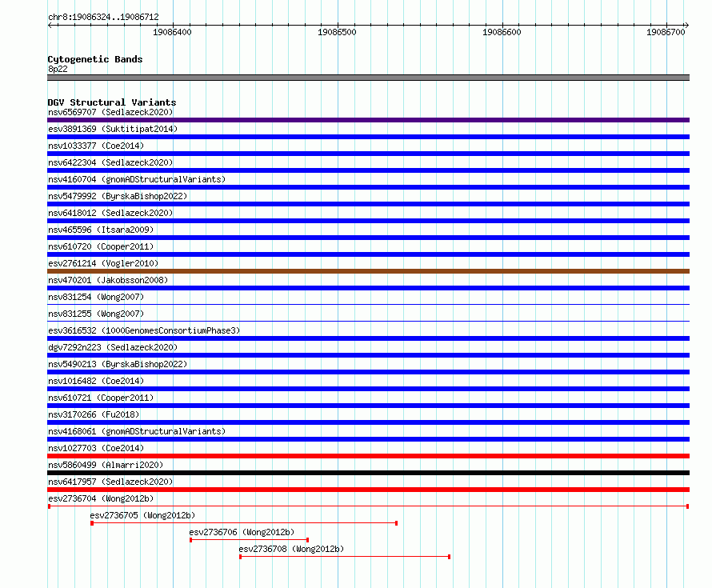Screen dimensions: 712x588
Task: Open nsv3170266 (Fu2018) label
Action: point(94,414)
